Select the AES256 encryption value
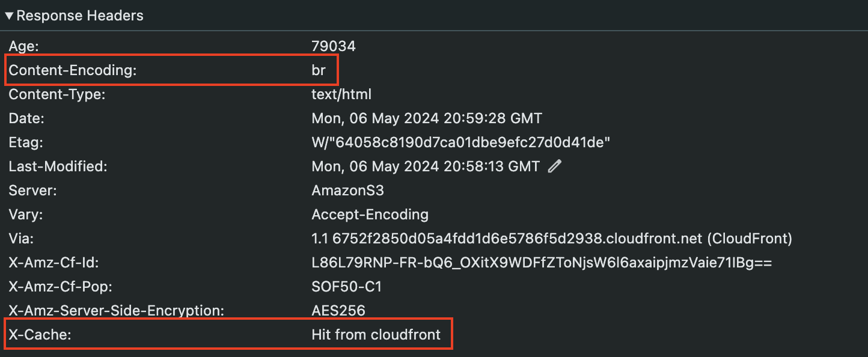 click(x=338, y=311)
